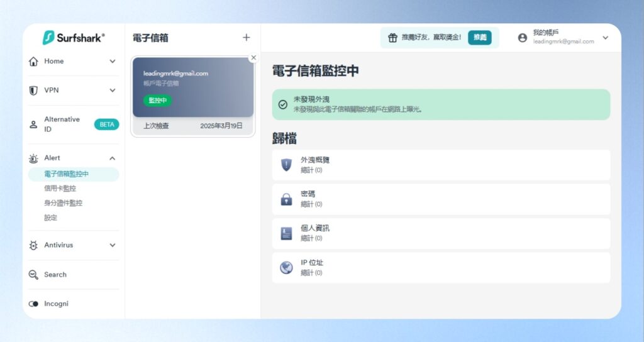The width and height of the screenshot is (644, 342).
Task: Select the VPN shield icon
Action: (x=33, y=91)
